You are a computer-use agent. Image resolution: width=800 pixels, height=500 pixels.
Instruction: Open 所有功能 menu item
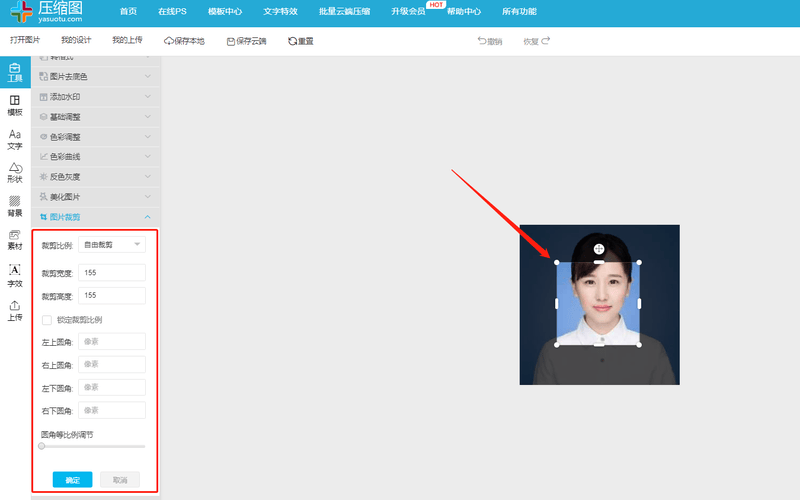click(519, 11)
